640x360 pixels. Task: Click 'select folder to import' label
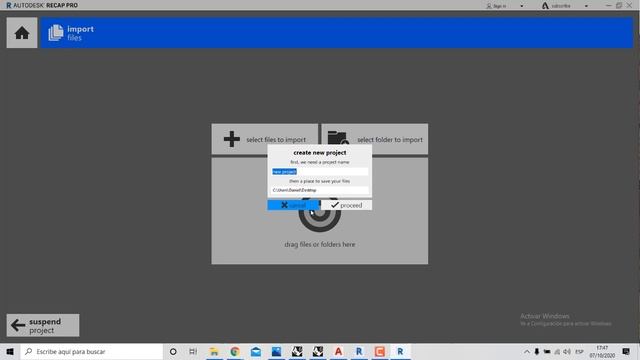(x=390, y=140)
